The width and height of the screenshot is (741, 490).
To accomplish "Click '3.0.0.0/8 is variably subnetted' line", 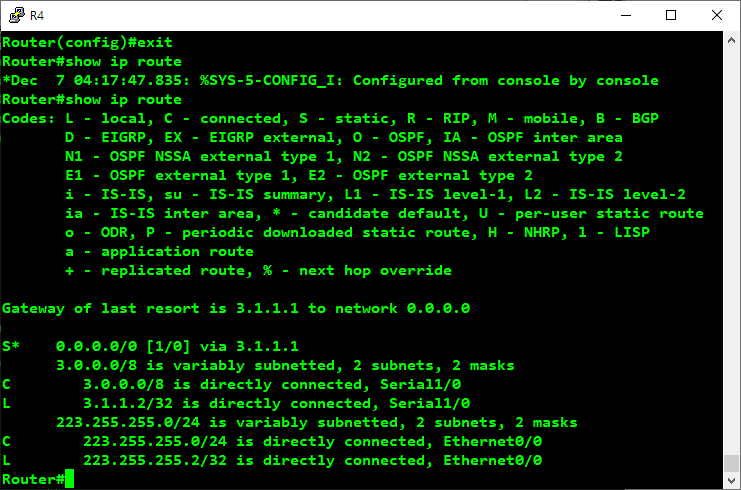I will coord(285,365).
